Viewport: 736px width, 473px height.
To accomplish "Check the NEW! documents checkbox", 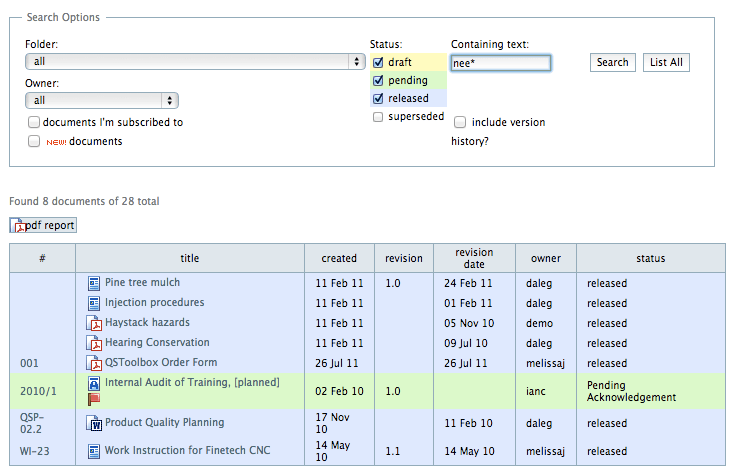I will tap(34, 141).
